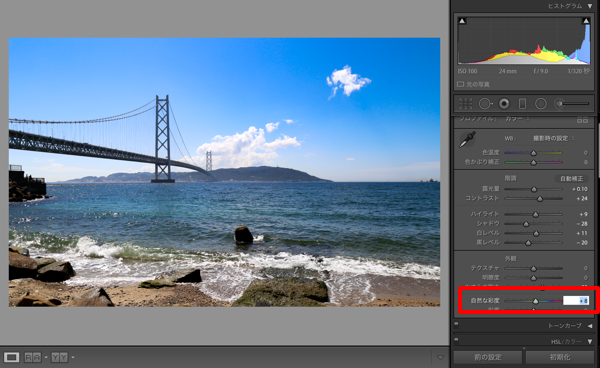Click the 初期化 reset button
Screen dimensions: 600x368
560,357
